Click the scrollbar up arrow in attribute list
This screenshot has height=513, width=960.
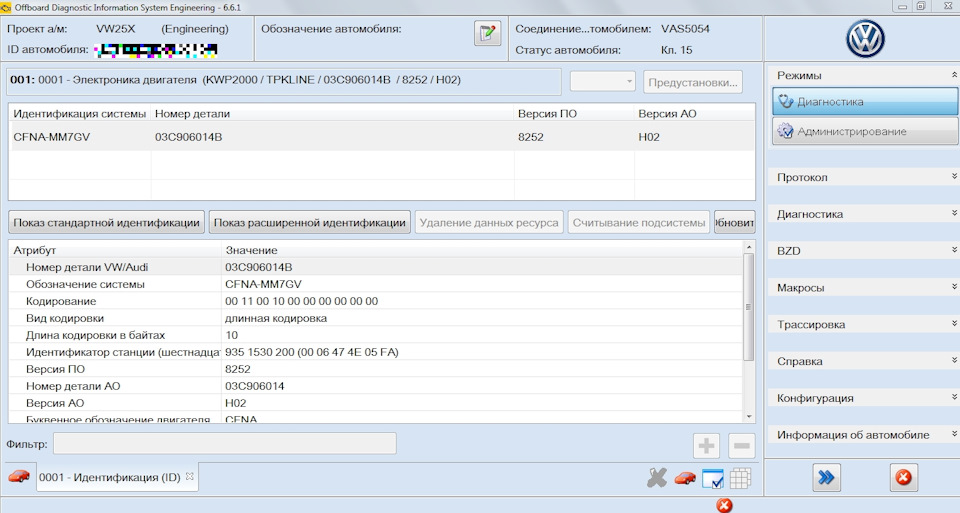coord(748,247)
